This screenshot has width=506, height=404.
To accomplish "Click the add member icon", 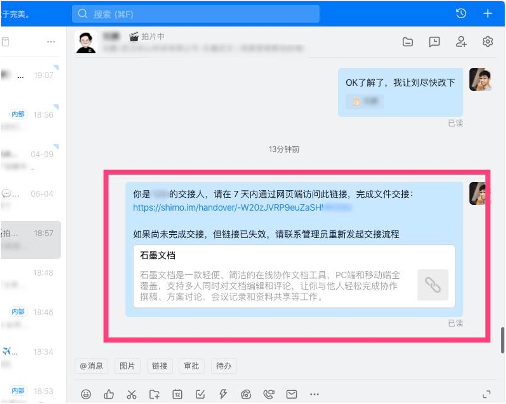I will 461,42.
